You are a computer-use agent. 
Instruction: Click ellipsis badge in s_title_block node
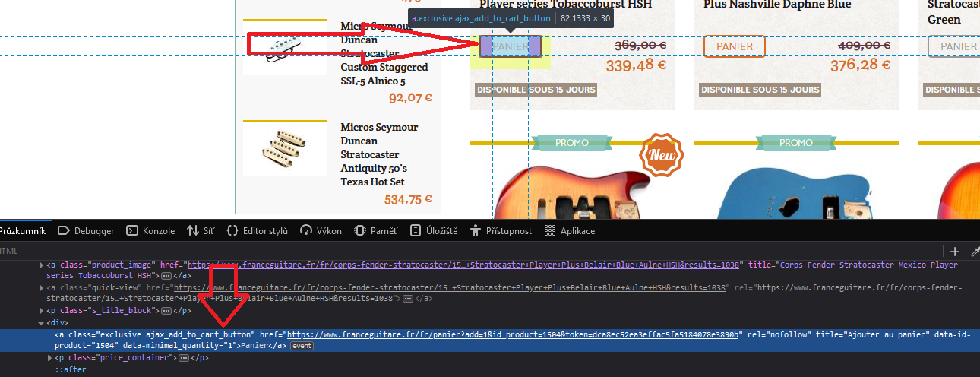click(166, 311)
